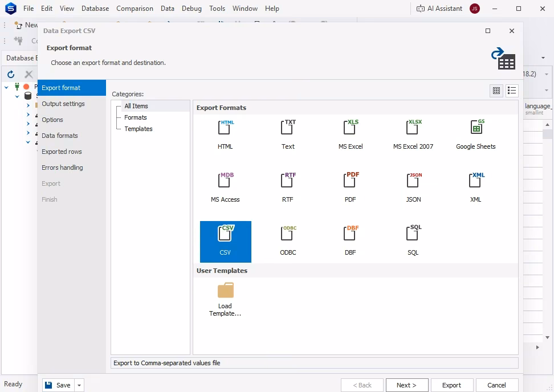Viewport: 554px width, 392px height.
Task: Select the Formats category
Action: [135, 117]
